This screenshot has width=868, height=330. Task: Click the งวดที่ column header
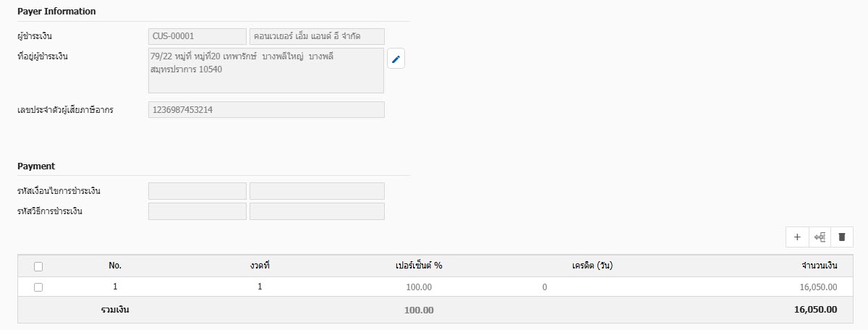tap(259, 266)
